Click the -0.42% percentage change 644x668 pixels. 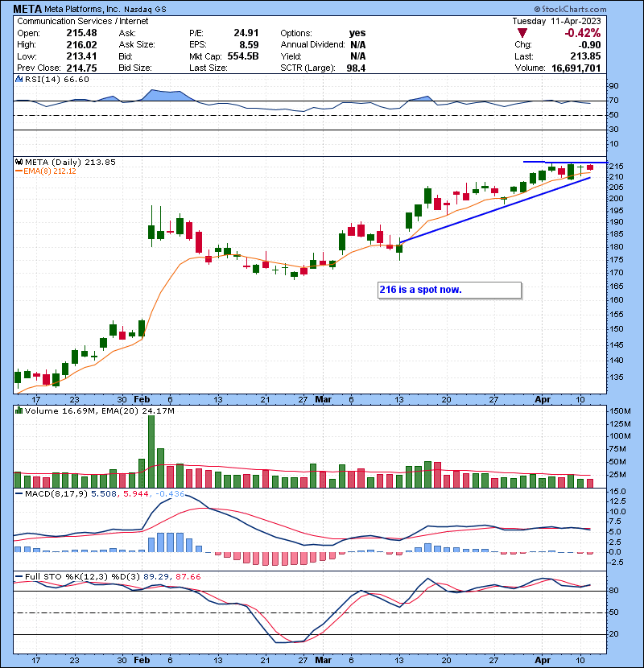coord(582,33)
